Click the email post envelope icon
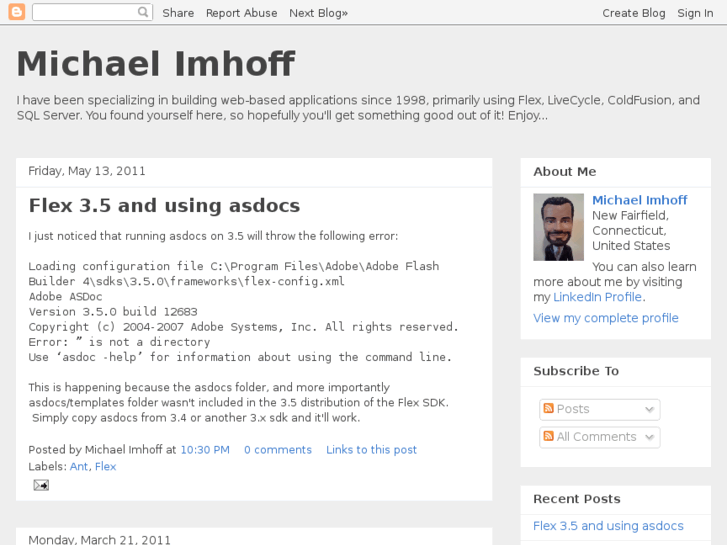 tap(41, 485)
